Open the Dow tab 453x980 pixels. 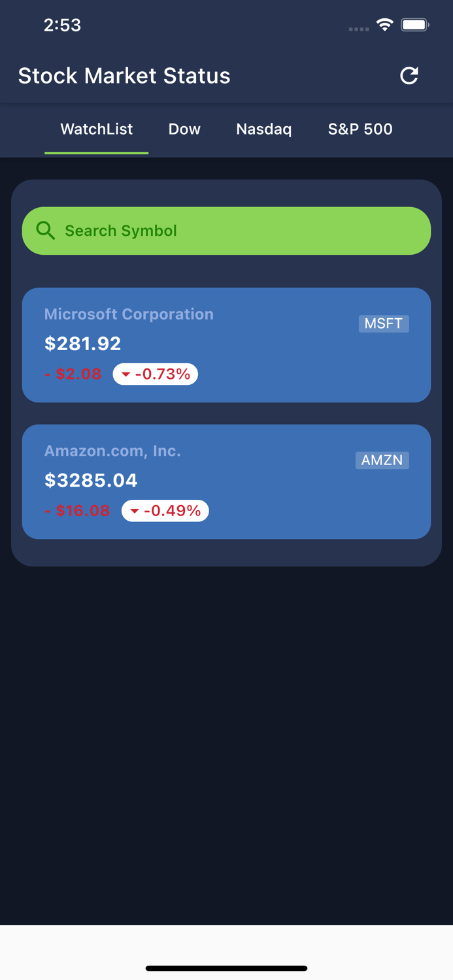pyautogui.click(x=184, y=129)
